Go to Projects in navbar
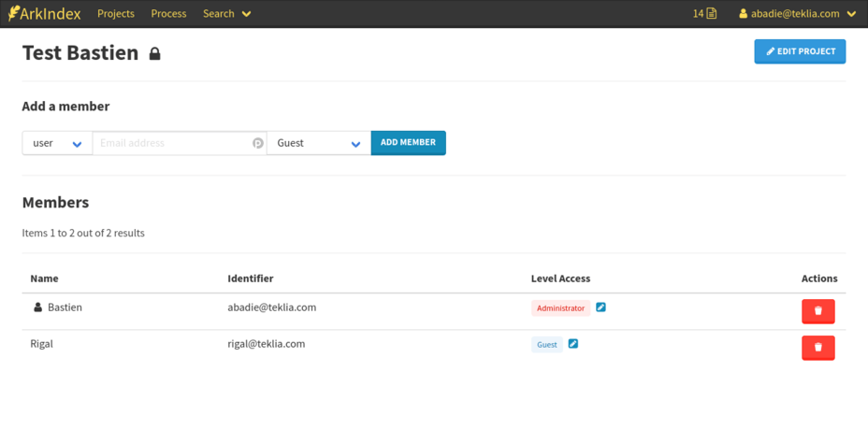The height and width of the screenshot is (443, 868). tap(116, 14)
